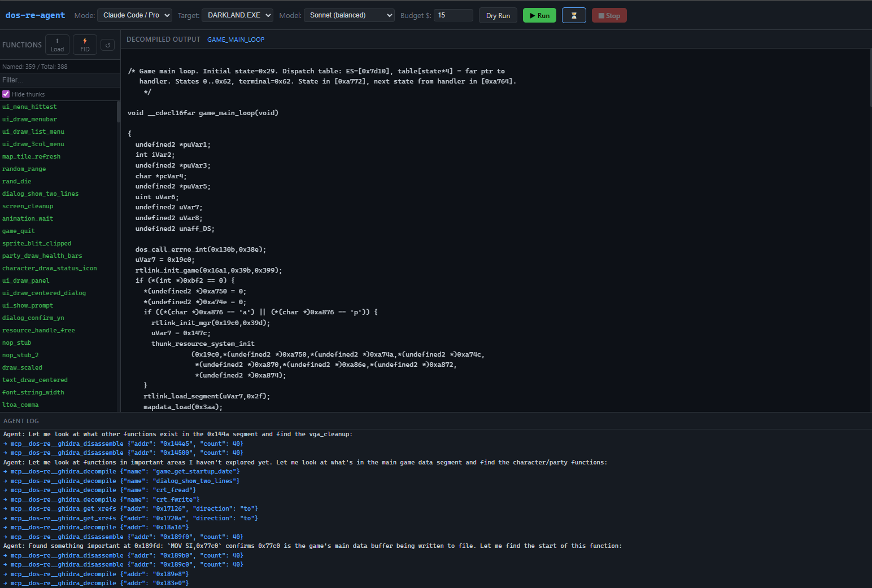Select ui_draw_panel function

pyautogui.click(x=25, y=280)
